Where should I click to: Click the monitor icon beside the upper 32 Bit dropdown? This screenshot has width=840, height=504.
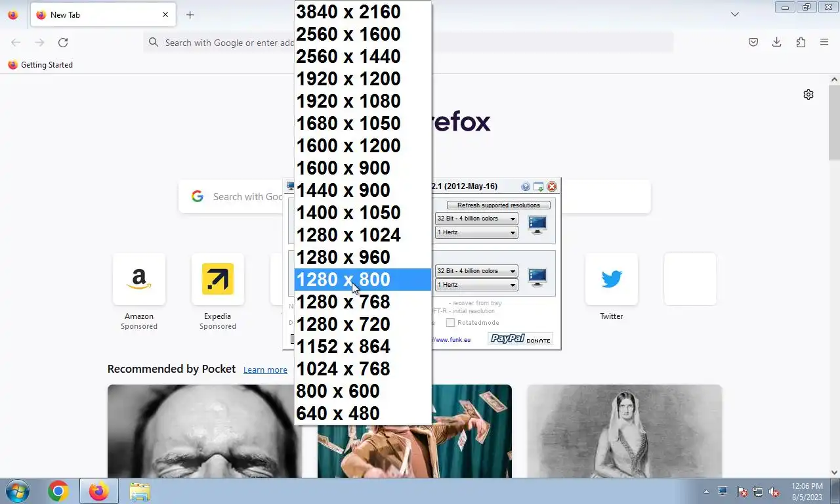point(537,225)
